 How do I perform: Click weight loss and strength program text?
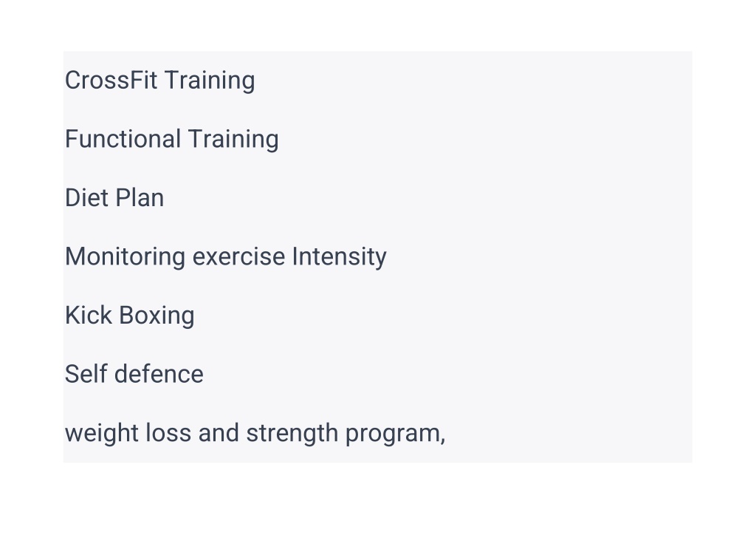click(255, 433)
